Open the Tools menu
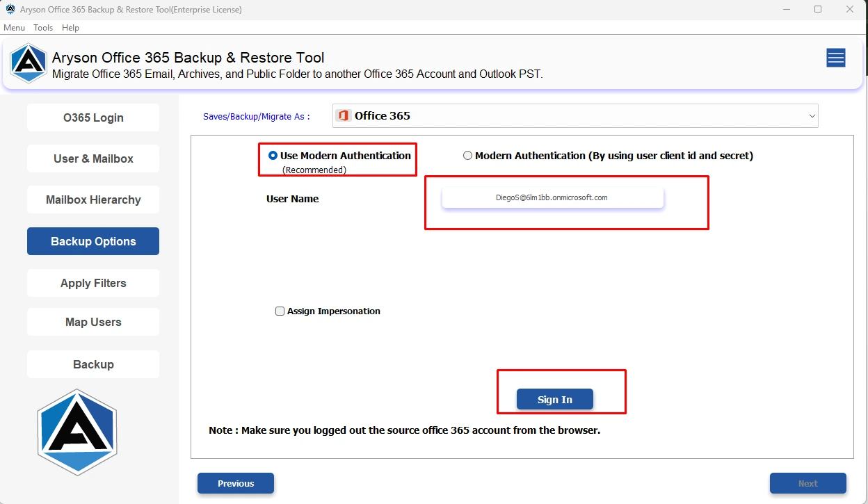 43,28
